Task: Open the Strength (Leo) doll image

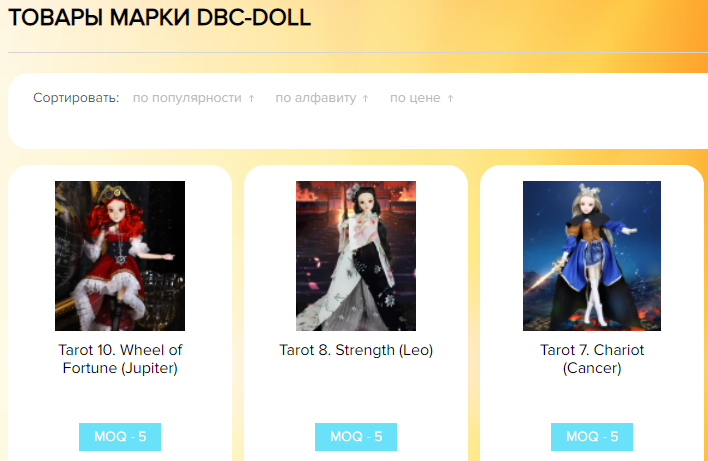Action: pyautogui.click(x=356, y=256)
